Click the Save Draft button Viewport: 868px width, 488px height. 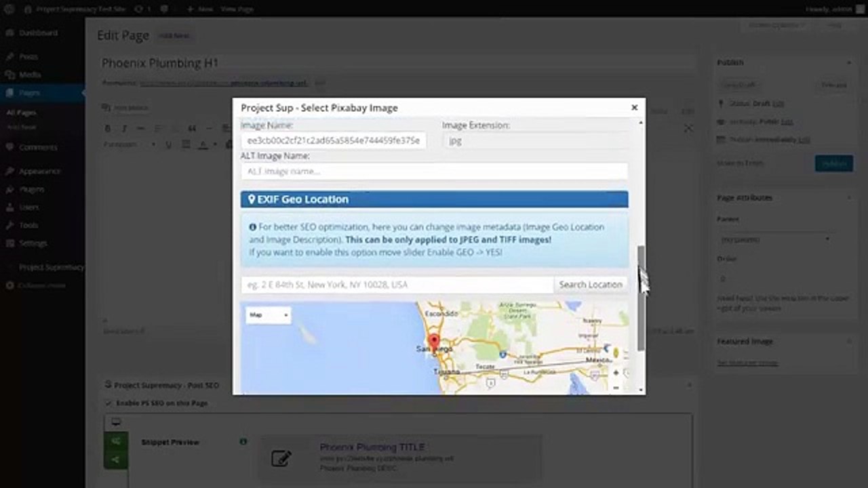click(739, 85)
